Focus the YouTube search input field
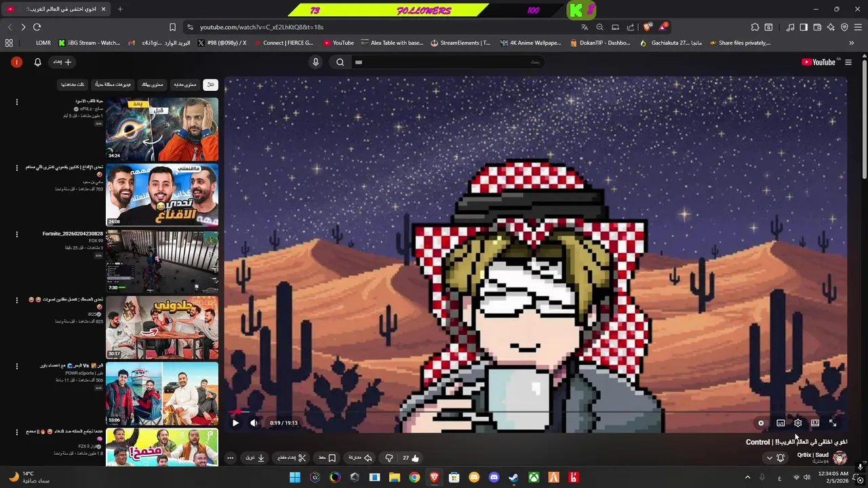 (448, 62)
